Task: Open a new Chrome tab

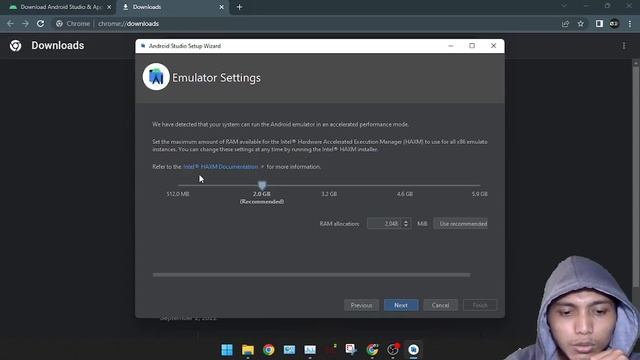Action: tap(240, 7)
